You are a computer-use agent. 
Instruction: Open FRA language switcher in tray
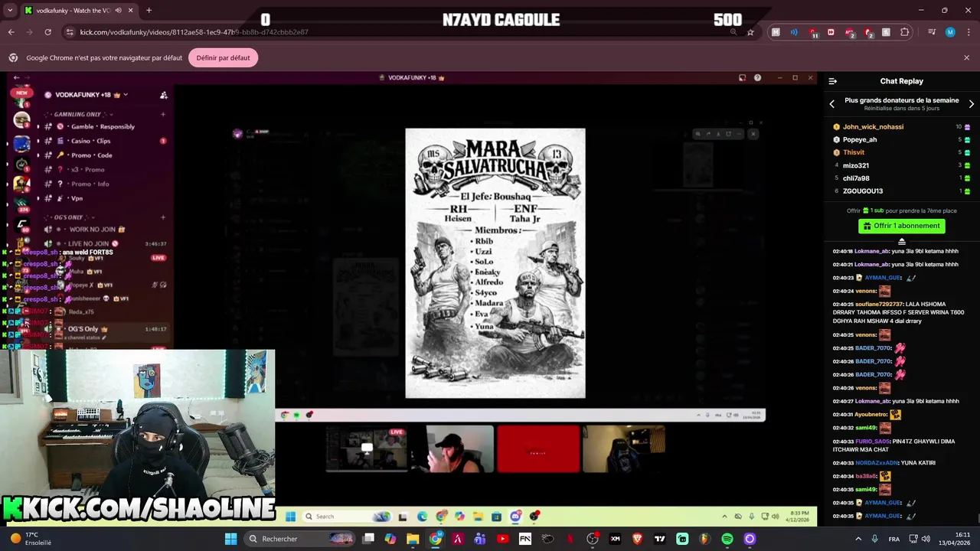tap(894, 539)
